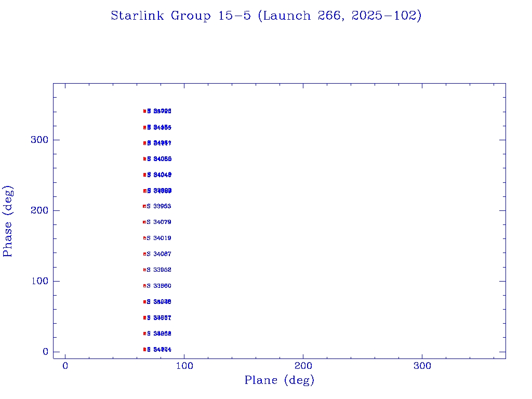Screen dimensions: 532x399
Task: Click the 100 tick label on Plane axis
Action: point(184,366)
